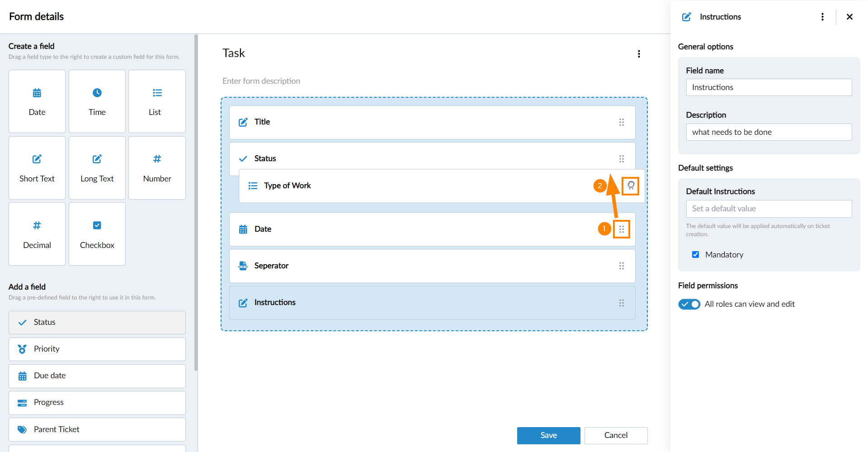Choose the Long Text field tile

point(97,168)
